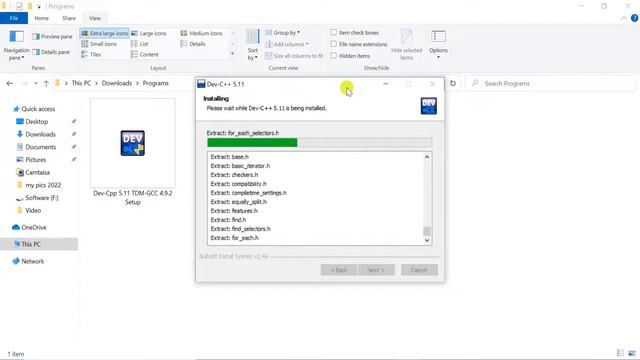Select 'Extract: find_selectors.h' log line
Screen dimensions: 640x360
click(x=240, y=229)
